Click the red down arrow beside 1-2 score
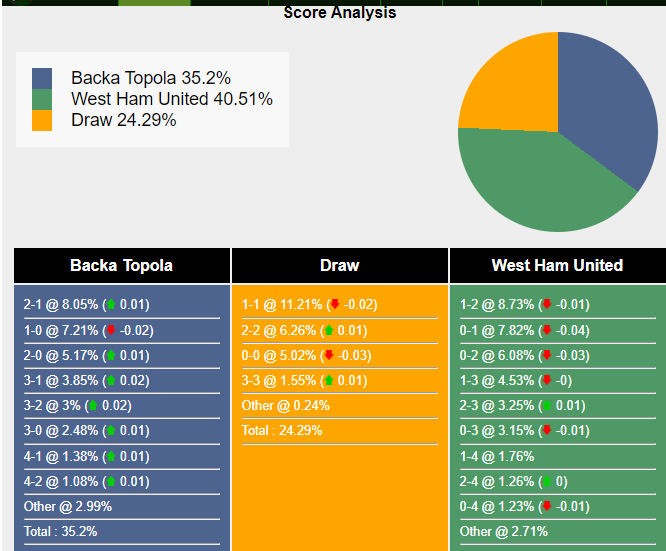 [546, 305]
